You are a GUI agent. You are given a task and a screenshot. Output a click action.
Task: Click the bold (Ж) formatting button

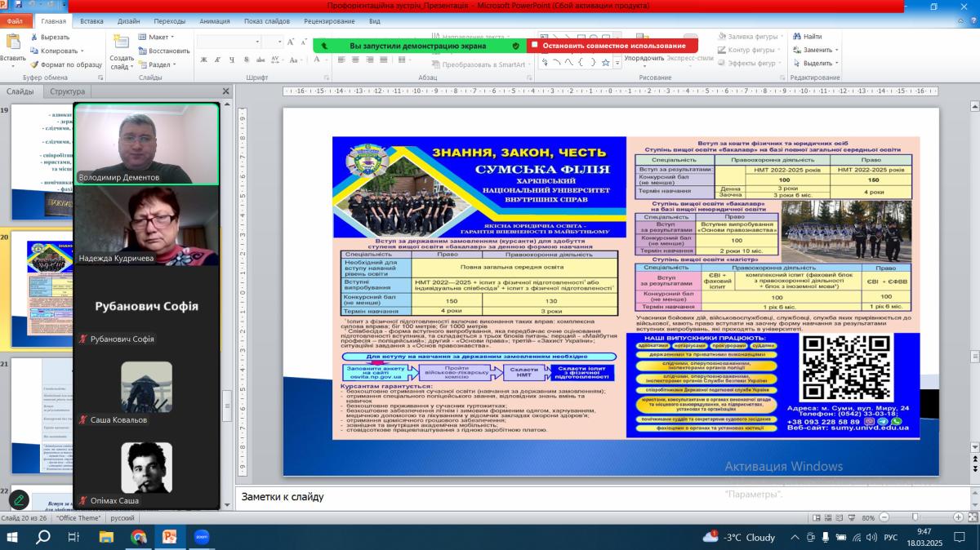click(204, 60)
